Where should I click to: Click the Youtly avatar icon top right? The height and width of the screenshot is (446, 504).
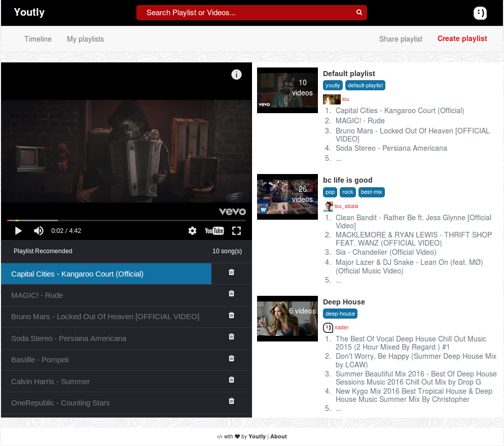point(480,13)
